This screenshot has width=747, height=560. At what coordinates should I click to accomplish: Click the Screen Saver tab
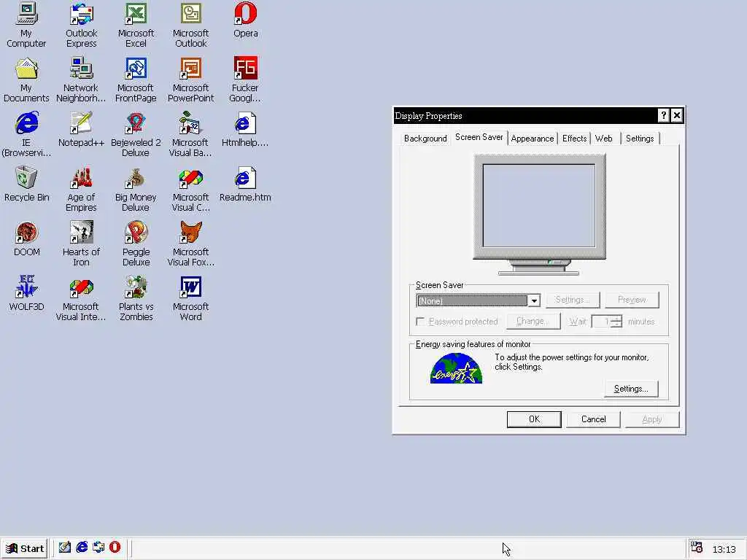479,137
